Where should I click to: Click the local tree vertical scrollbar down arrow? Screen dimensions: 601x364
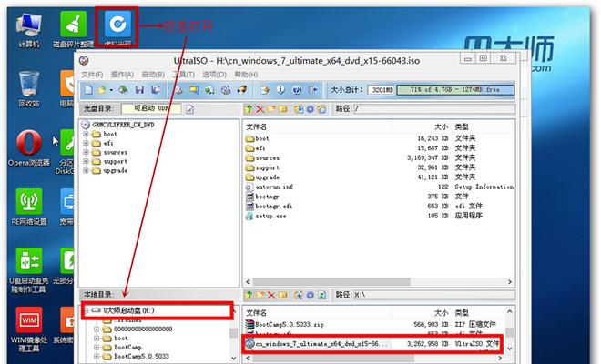pos(233,359)
